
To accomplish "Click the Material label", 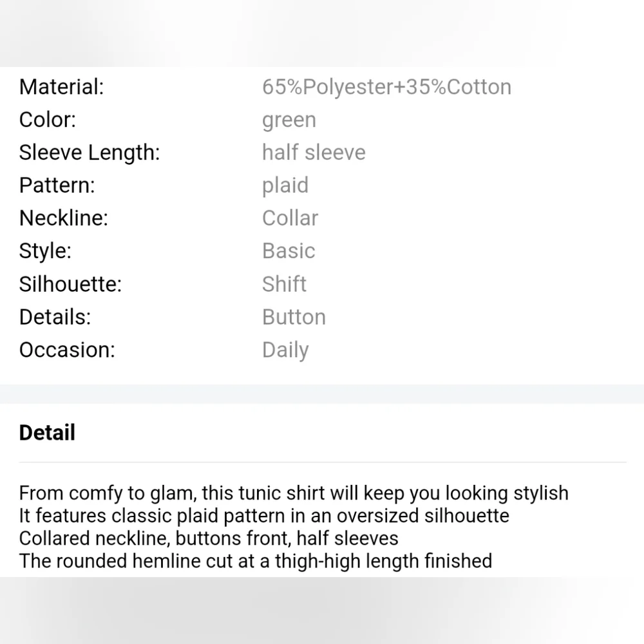I will coord(61,87).
